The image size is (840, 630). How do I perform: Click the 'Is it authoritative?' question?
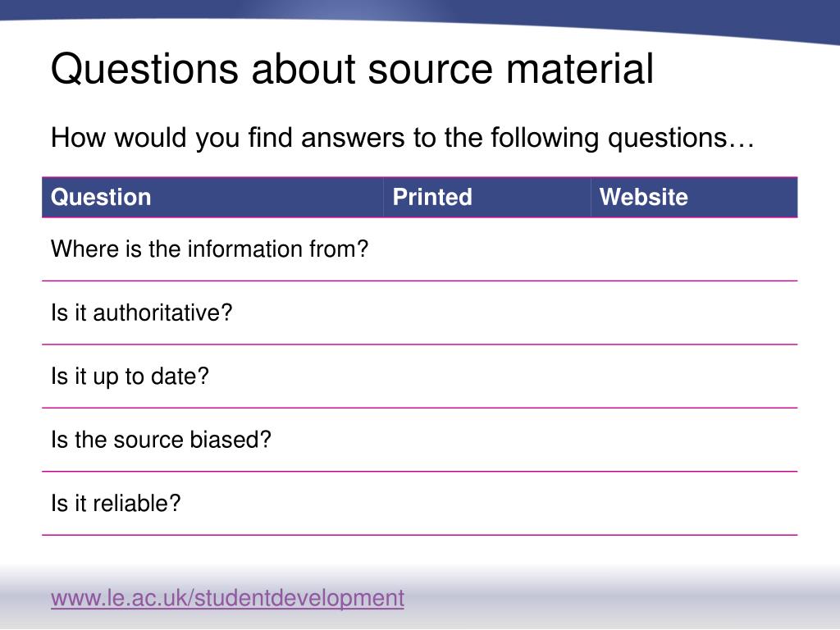(142, 313)
